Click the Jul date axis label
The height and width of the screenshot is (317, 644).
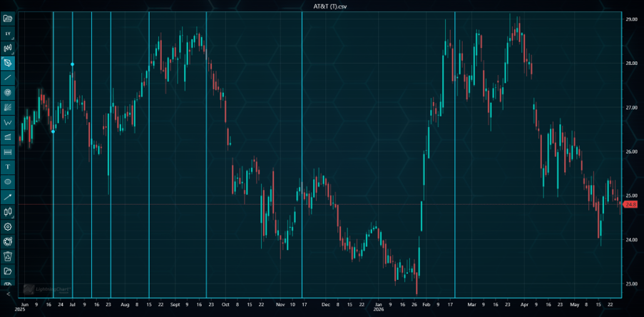point(72,305)
